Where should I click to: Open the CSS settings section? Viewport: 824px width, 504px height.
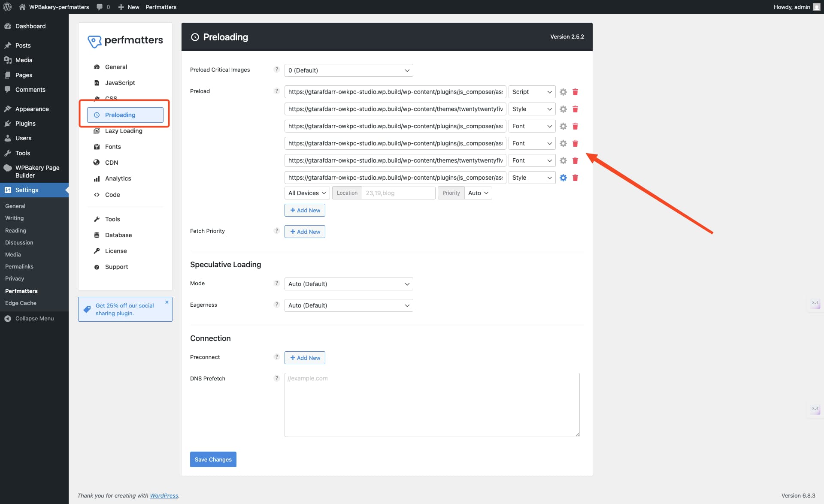point(110,98)
